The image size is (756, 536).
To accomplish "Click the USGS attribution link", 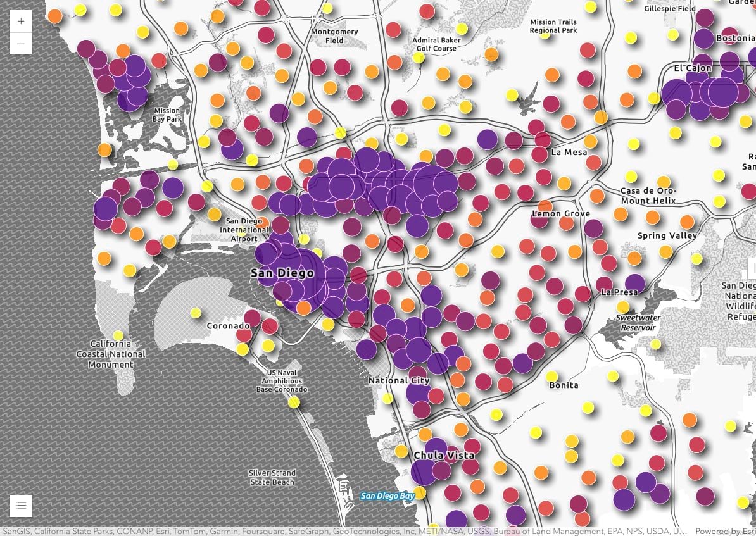I will point(478,532).
